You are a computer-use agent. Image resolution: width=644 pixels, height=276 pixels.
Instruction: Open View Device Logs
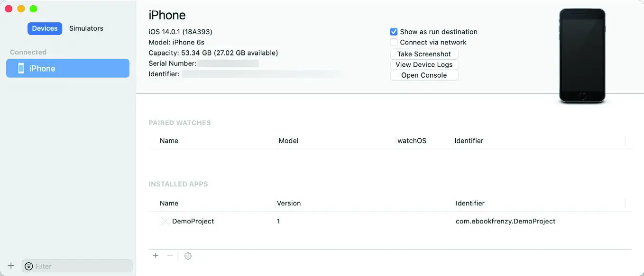424,64
